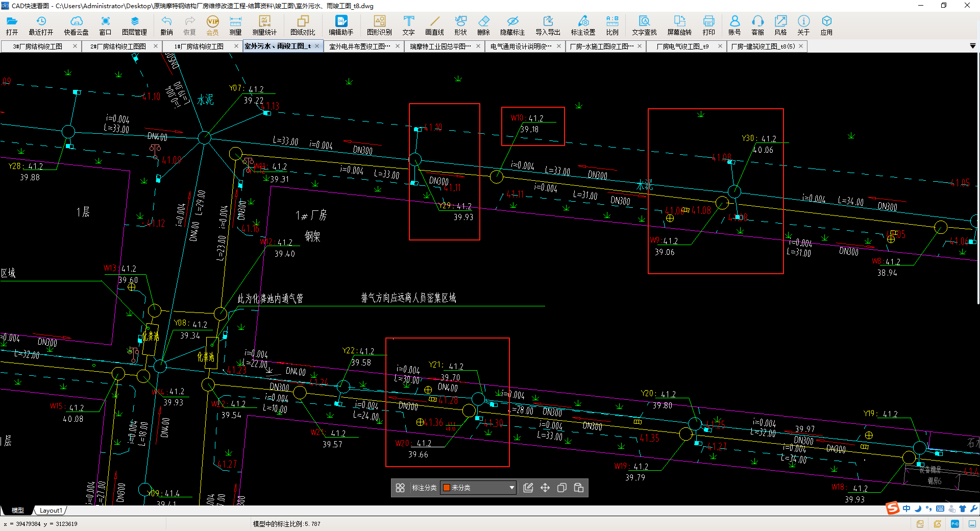Open the 账号 account icon
Screen dimensions: 980x531
tap(734, 25)
